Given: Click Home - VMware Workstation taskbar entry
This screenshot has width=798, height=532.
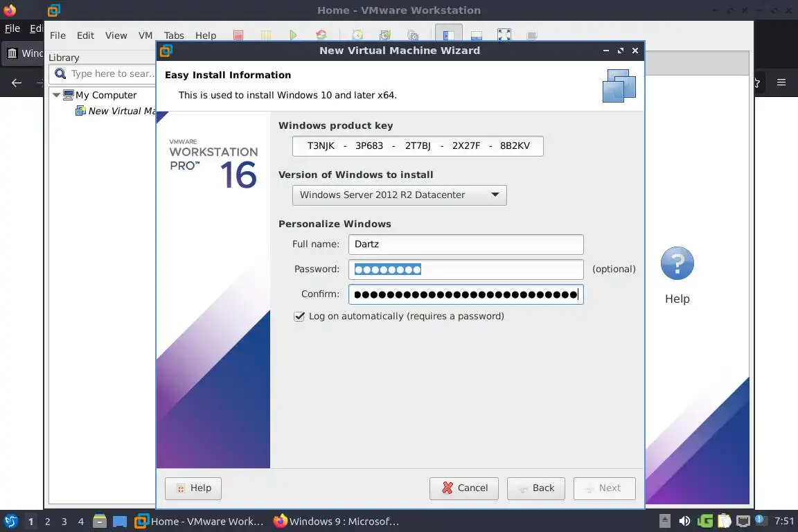Looking at the screenshot, I should point(199,522).
